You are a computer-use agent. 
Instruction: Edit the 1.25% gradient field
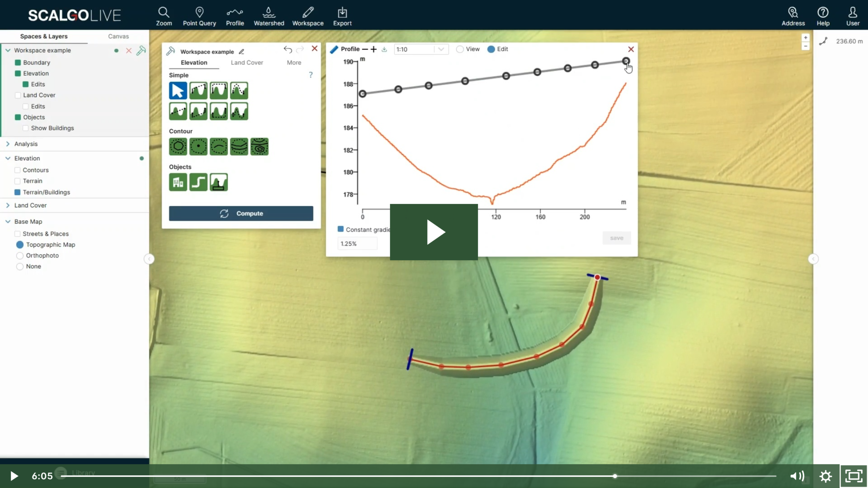(x=357, y=244)
